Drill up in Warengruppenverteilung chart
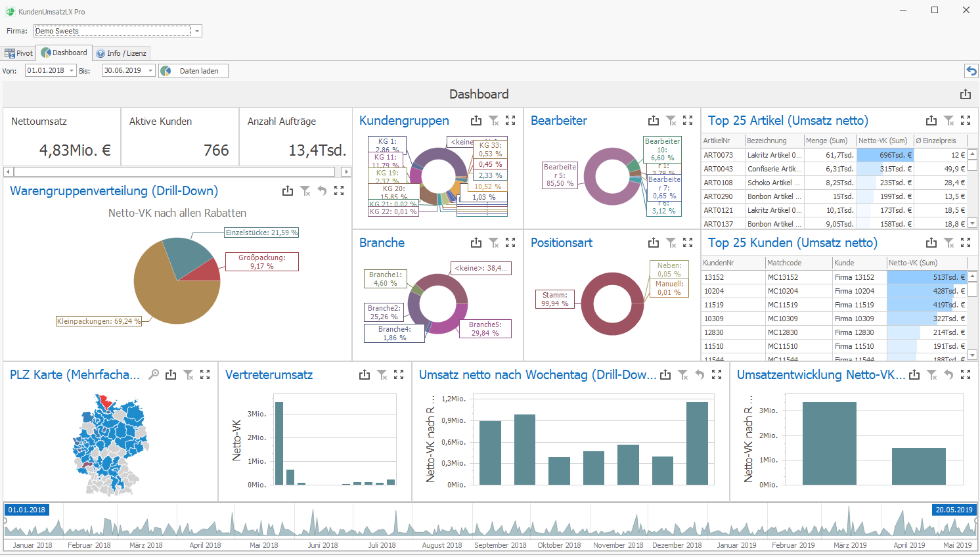The width and height of the screenshot is (980, 557). coord(322,190)
